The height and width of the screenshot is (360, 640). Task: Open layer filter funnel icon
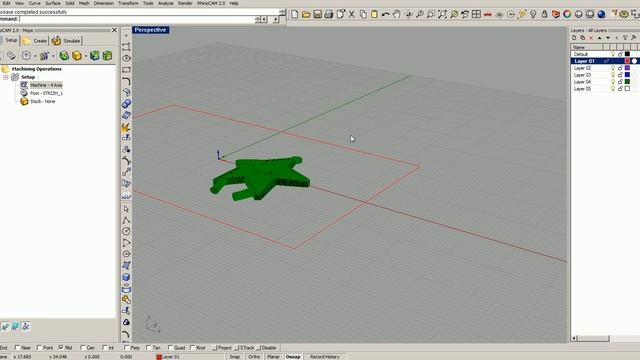(x=625, y=38)
